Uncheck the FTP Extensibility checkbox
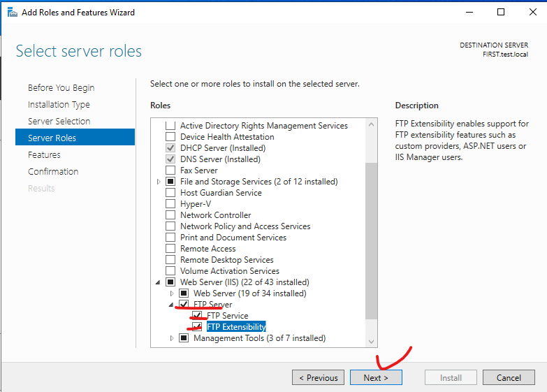547x392 pixels. pyautogui.click(x=197, y=327)
